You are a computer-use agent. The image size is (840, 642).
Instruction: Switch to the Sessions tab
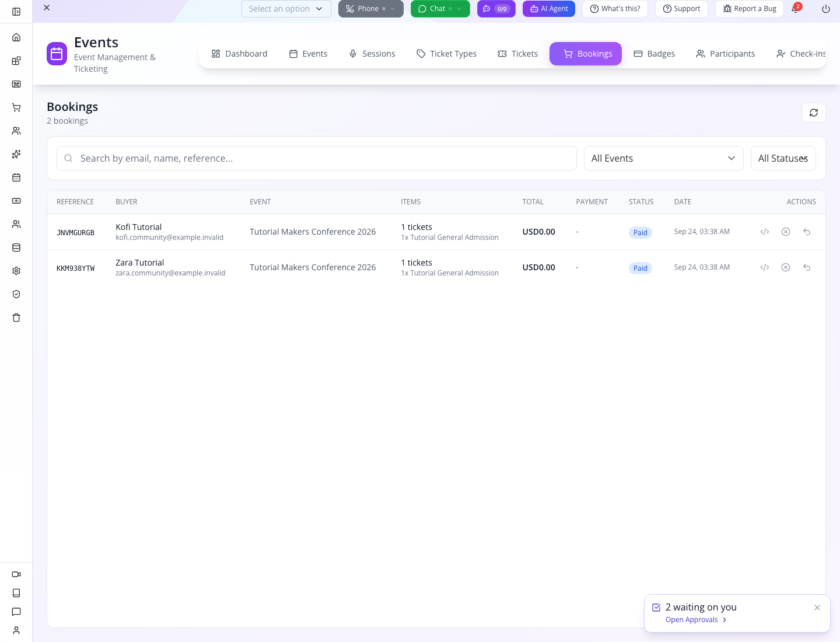[372, 54]
